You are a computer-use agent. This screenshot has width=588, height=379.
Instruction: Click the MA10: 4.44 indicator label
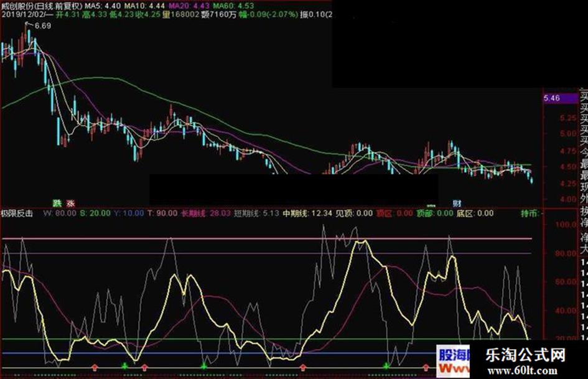tap(144, 6)
